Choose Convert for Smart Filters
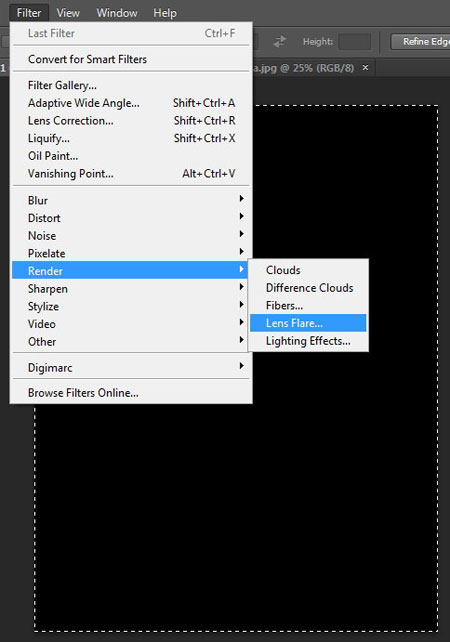Screen dimensions: 450x642 tap(131, 59)
